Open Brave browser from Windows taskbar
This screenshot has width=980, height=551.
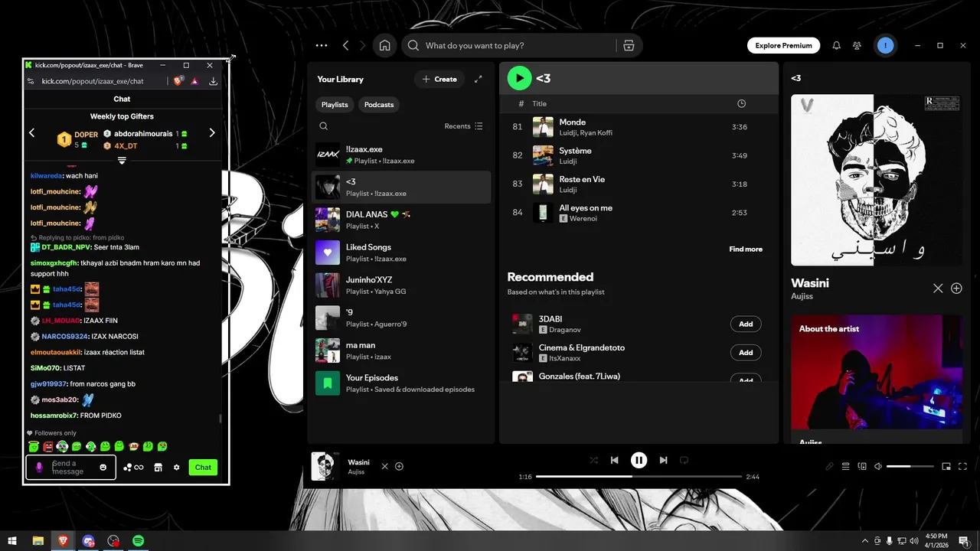63,540
